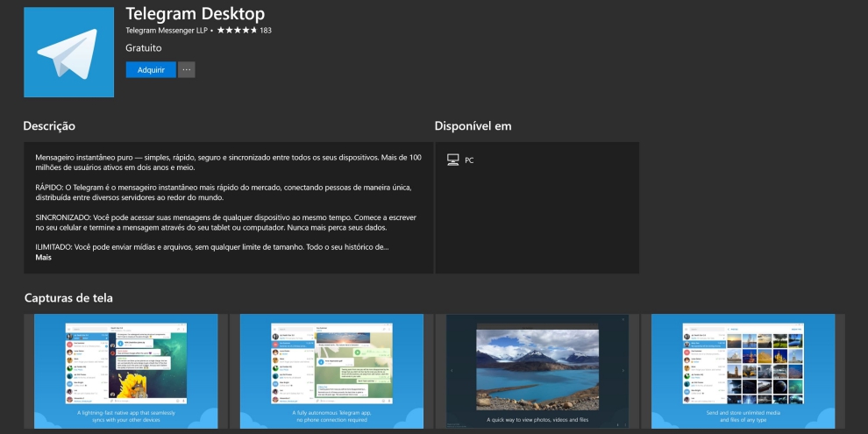This screenshot has height=434, width=868.
Task: Open the 183 ratings count
Action: tap(266, 31)
